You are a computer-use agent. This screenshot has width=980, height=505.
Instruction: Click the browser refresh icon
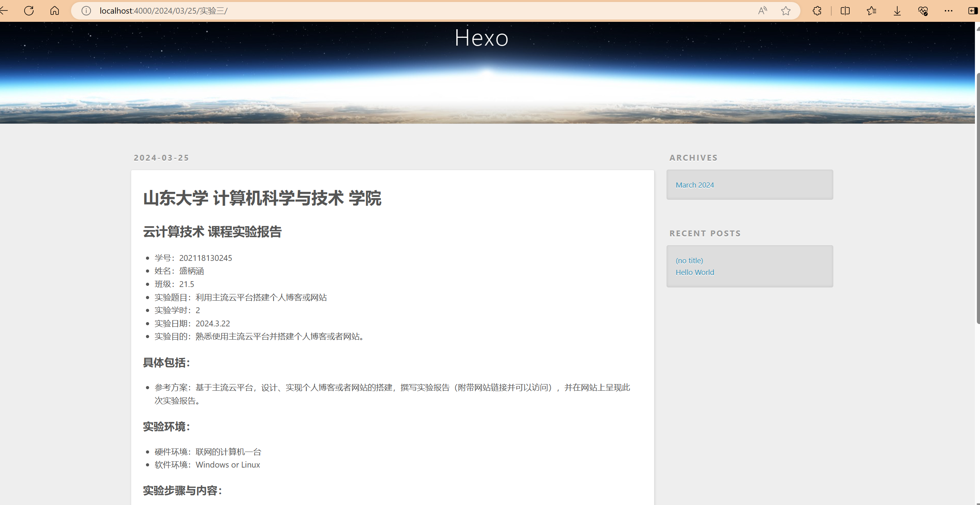(29, 11)
